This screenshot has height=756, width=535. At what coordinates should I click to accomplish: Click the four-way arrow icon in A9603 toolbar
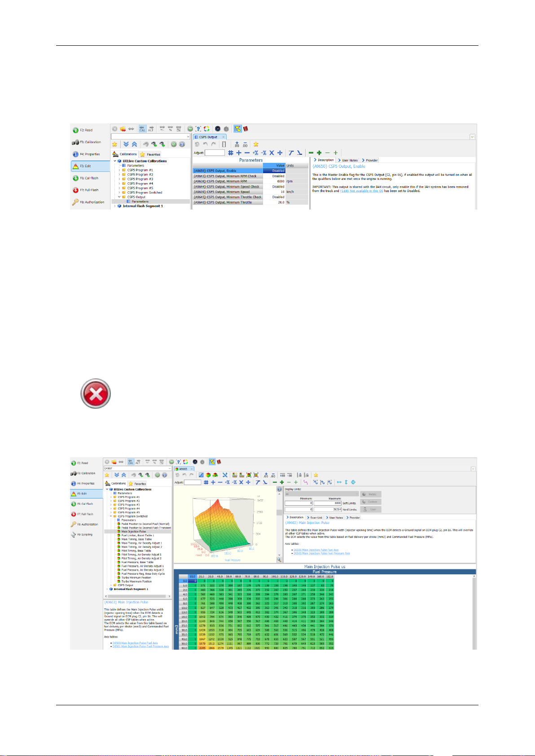point(353,482)
